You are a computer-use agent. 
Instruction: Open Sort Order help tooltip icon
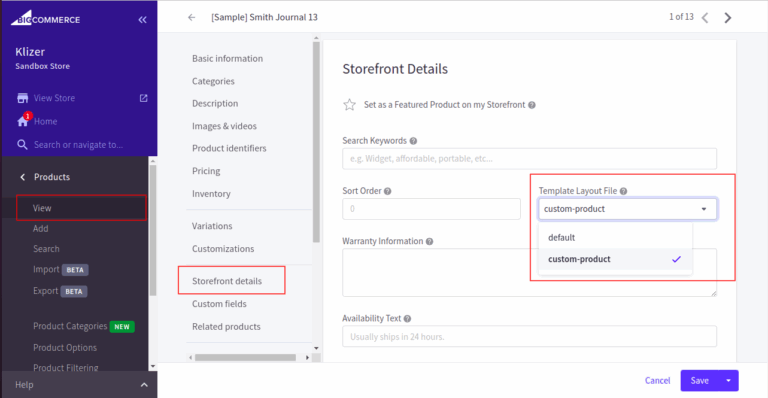tap(387, 191)
